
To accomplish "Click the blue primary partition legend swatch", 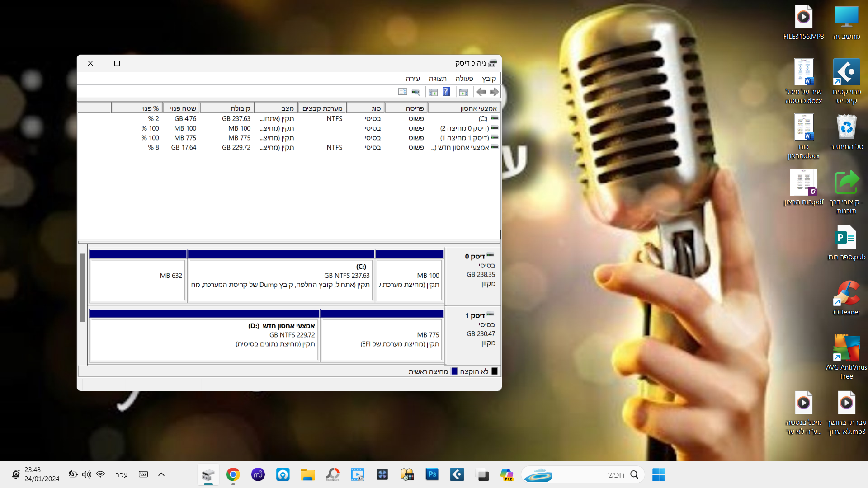I will pyautogui.click(x=454, y=371).
